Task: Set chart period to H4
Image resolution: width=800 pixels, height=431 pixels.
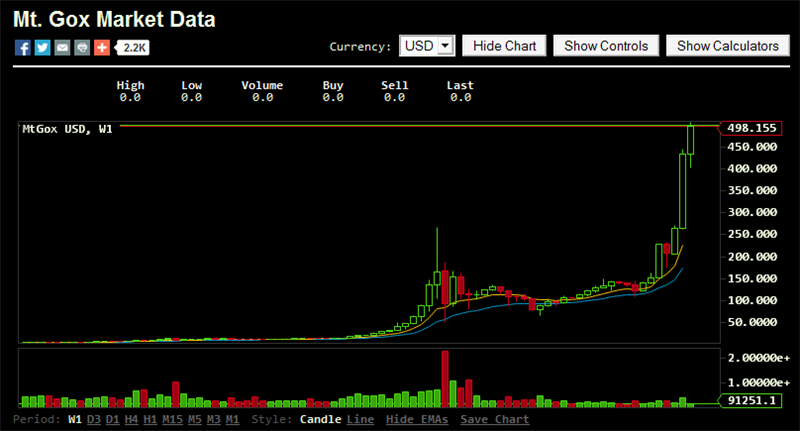Action: [131, 419]
